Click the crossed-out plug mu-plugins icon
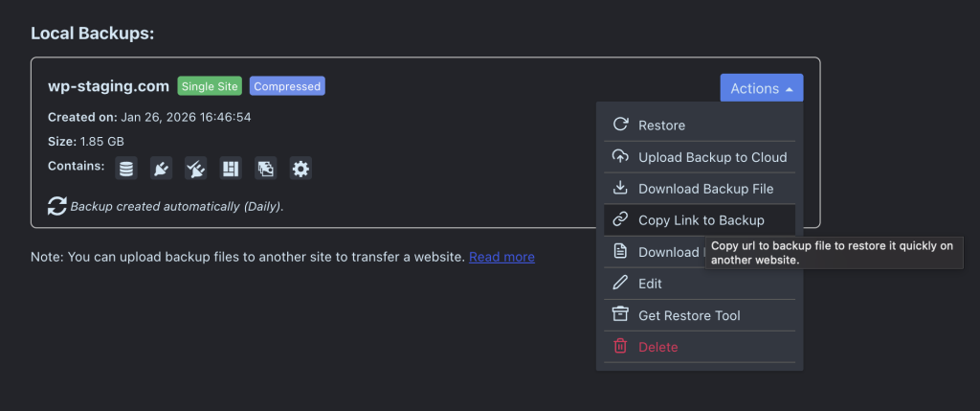The width and height of the screenshot is (980, 411). click(195, 170)
